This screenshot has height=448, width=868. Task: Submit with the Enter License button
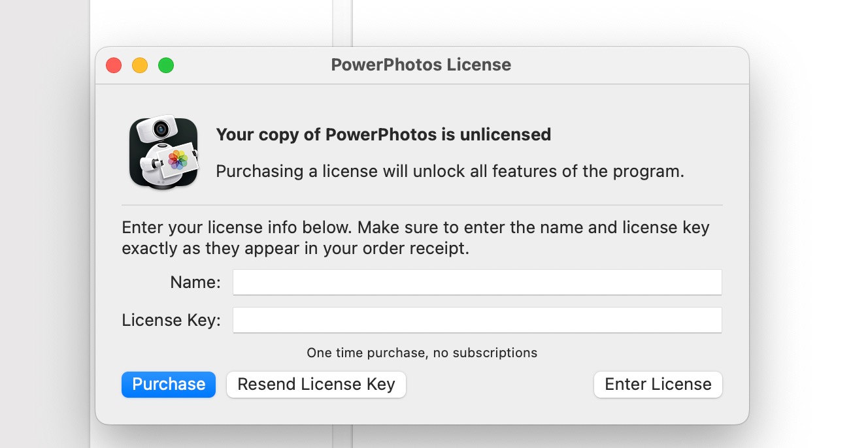click(x=658, y=385)
